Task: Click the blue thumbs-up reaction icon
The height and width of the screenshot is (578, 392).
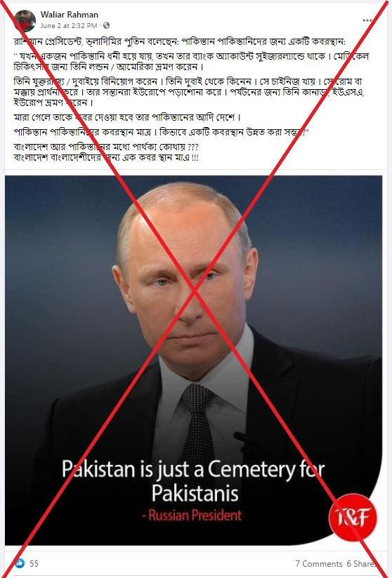Action: coord(20,563)
